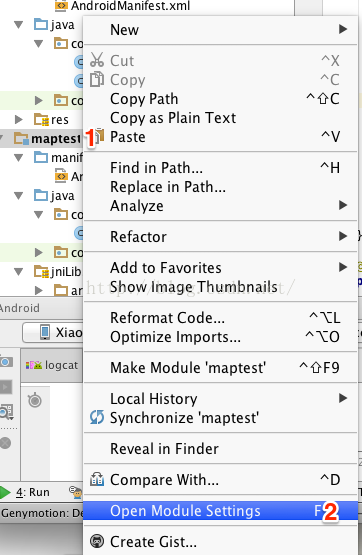Click the res folder icon
Screen dimensions: 362x555
click(x=41, y=120)
